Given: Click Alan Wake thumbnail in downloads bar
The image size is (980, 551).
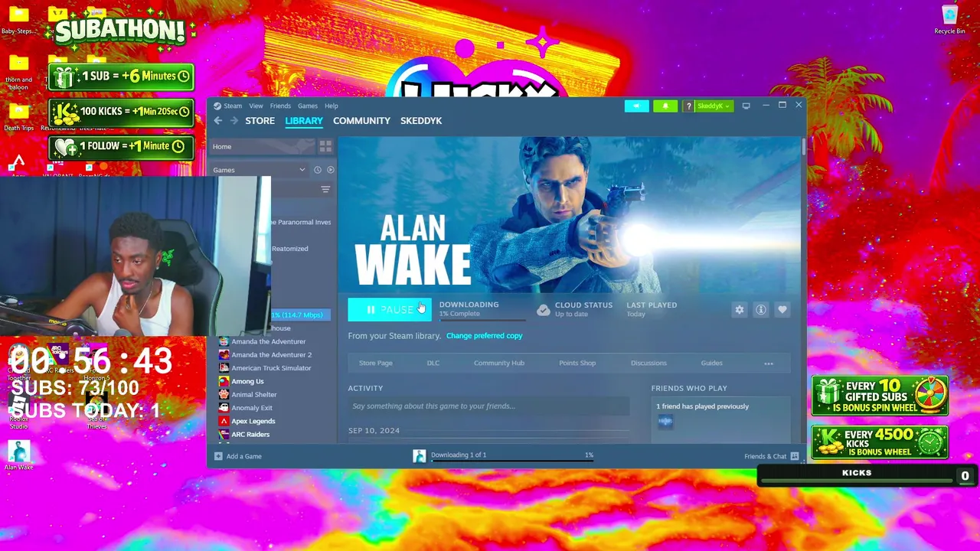Looking at the screenshot, I should click(419, 456).
